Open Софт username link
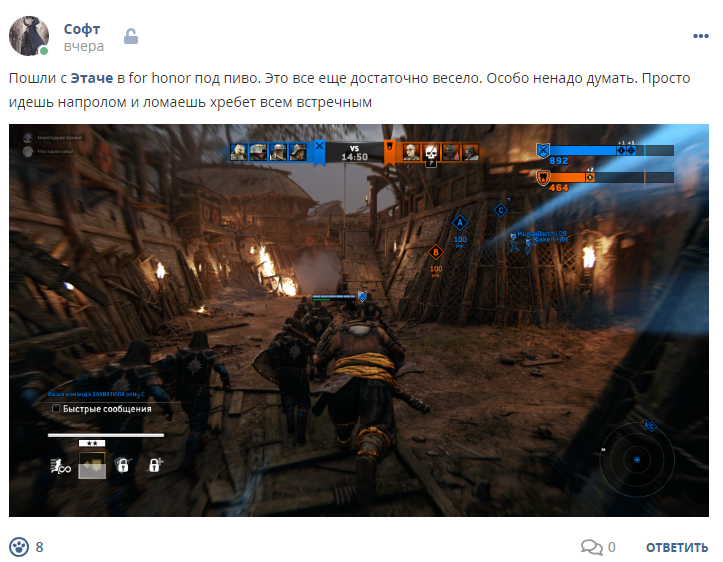723x562 pixels. (x=82, y=29)
